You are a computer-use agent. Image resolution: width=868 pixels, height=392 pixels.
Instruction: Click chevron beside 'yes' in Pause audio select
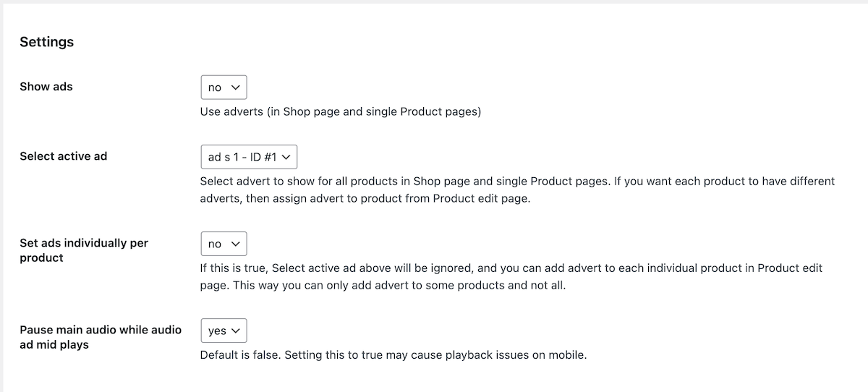(x=236, y=331)
